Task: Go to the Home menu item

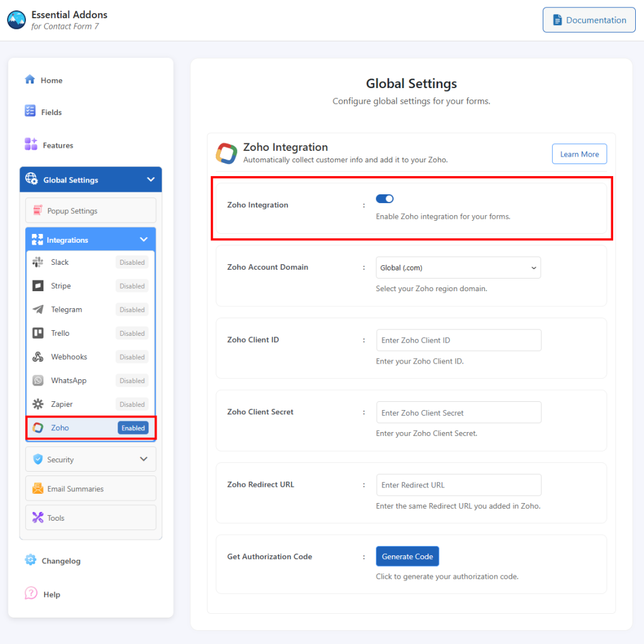Action: tap(52, 80)
